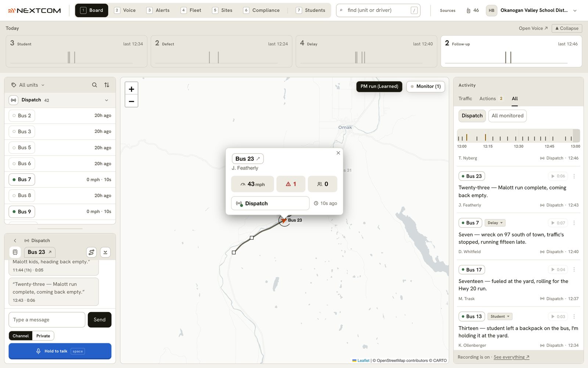Viewport: 588px width, 368px height.
Task: Switch message mode to Private
Action: coord(43,336)
